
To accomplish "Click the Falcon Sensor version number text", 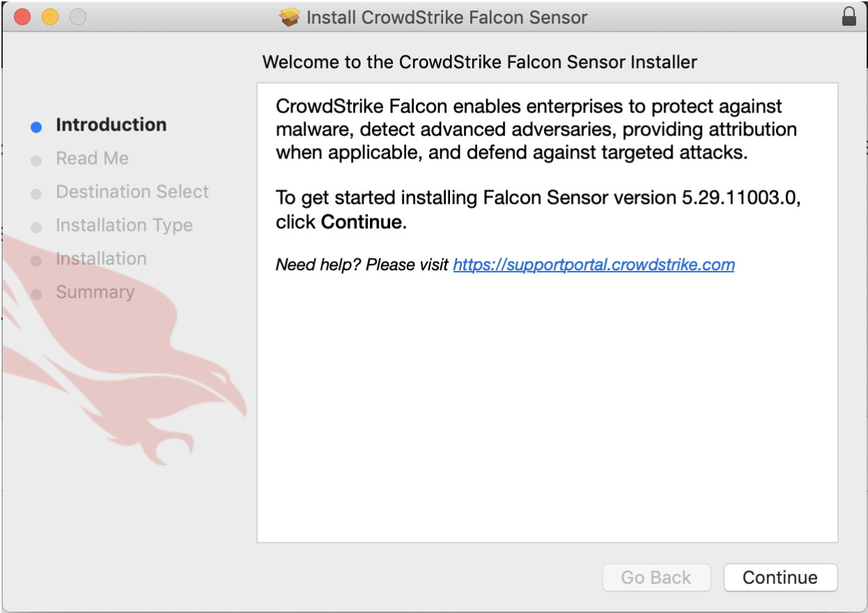I will pos(739,198).
